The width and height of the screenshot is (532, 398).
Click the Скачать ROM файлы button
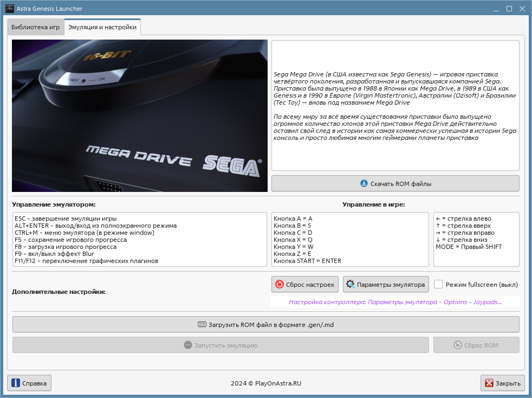[x=395, y=183]
